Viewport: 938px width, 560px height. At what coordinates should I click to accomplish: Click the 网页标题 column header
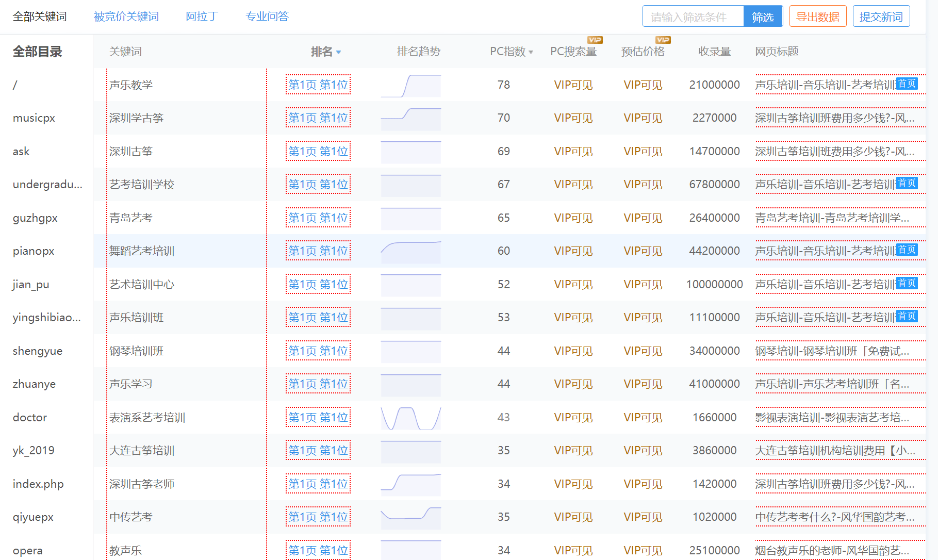777,52
